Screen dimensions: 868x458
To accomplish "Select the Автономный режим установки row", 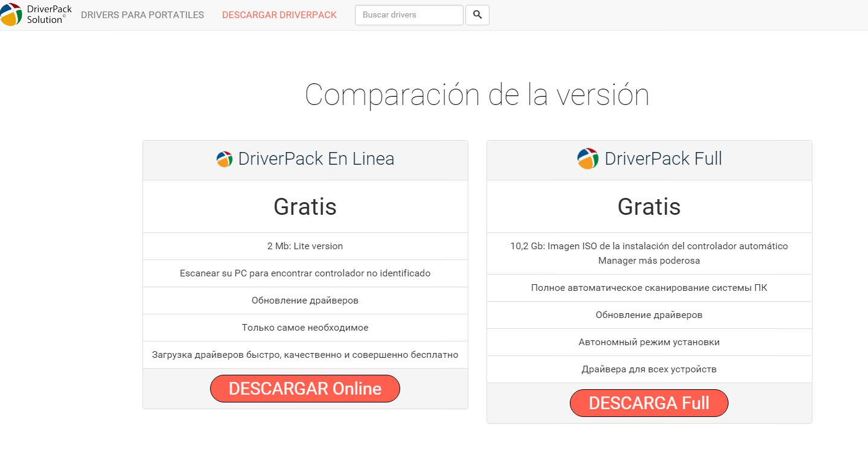I will pos(649,342).
